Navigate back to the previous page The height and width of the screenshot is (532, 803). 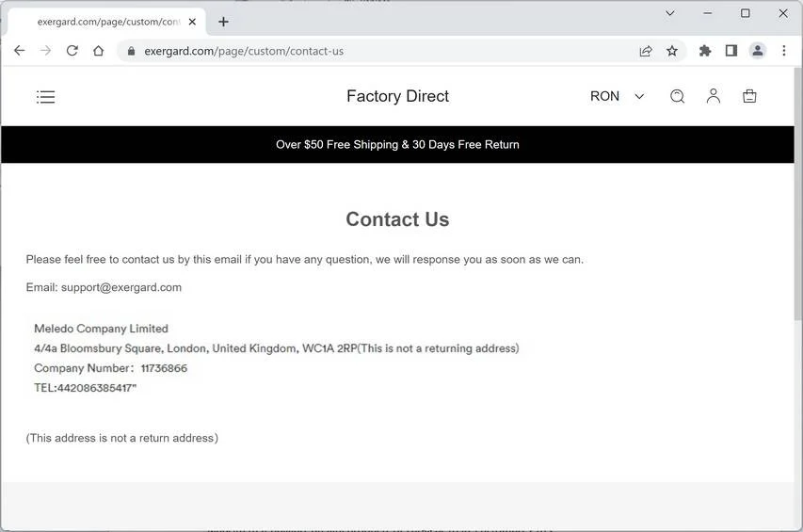click(x=20, y=51)
